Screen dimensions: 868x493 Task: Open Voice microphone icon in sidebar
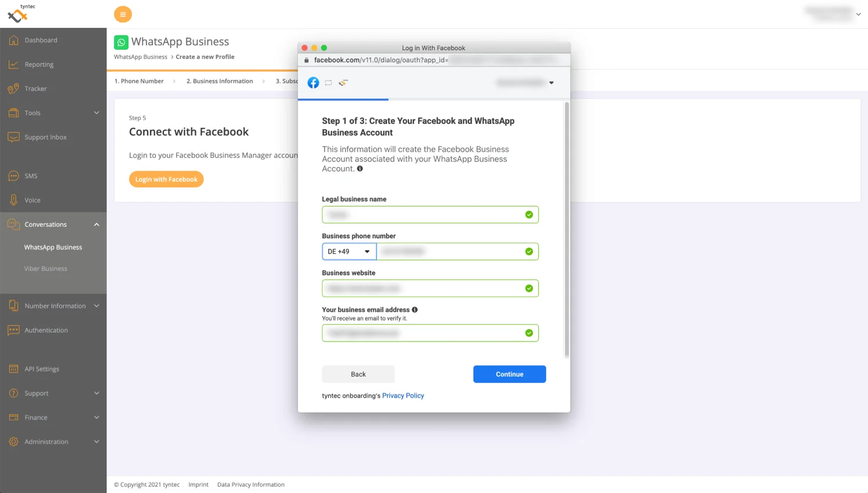tap(13, 200)
